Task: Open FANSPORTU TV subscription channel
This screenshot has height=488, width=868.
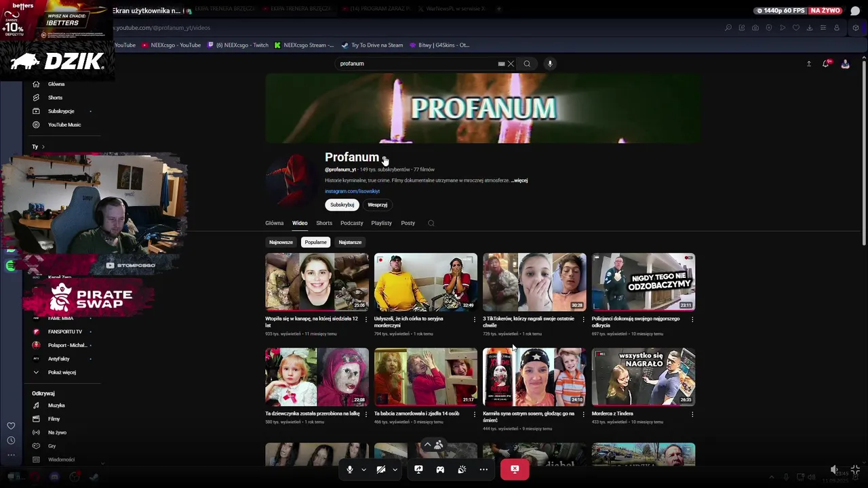Action: 64,331
